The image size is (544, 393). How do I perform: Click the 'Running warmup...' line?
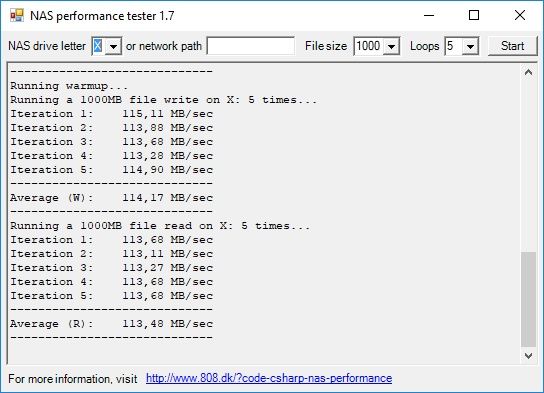pos(69,86)
